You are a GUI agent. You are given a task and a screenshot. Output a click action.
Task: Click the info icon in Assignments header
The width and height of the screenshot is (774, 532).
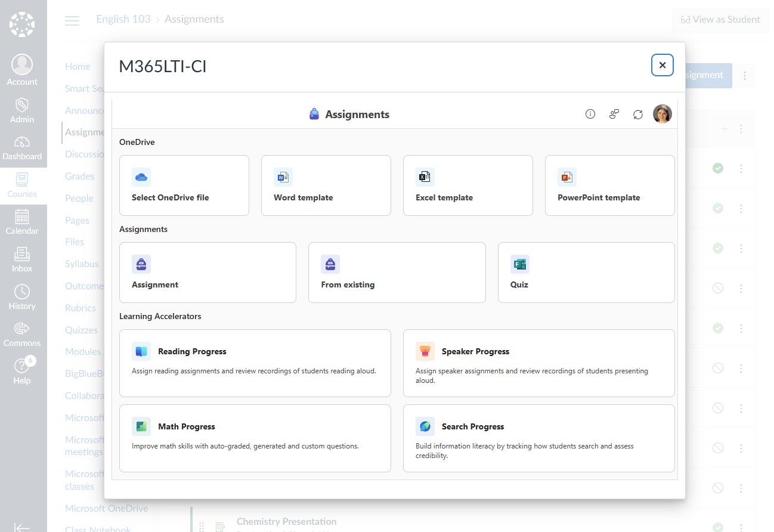(590, 114)
